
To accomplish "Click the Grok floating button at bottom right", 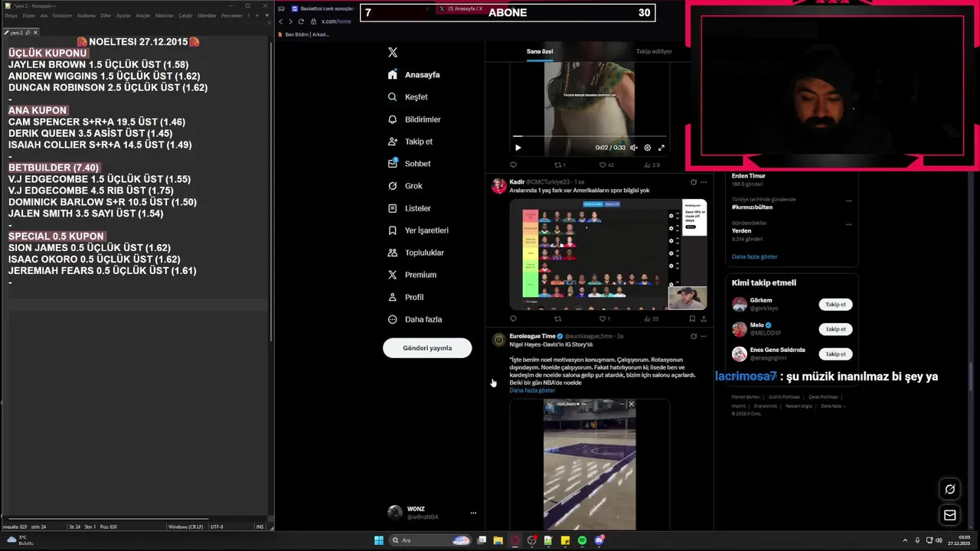I will tap(950, 489).
